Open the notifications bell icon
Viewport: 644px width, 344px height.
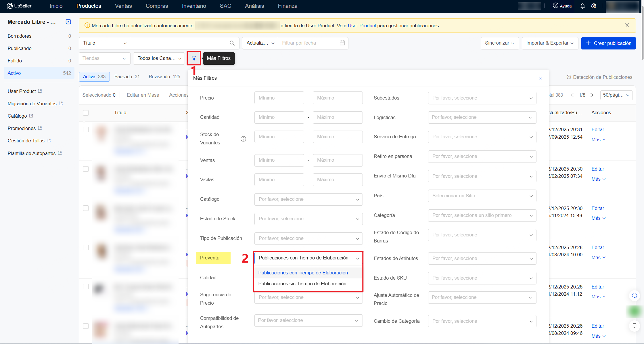point(582,6)
